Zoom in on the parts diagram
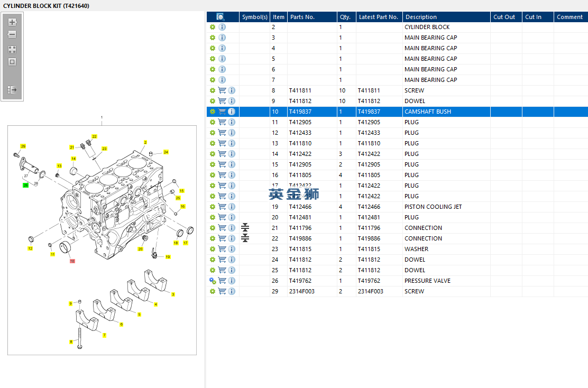Viewport: 588px width, 388px height. (x=12, y=22)
